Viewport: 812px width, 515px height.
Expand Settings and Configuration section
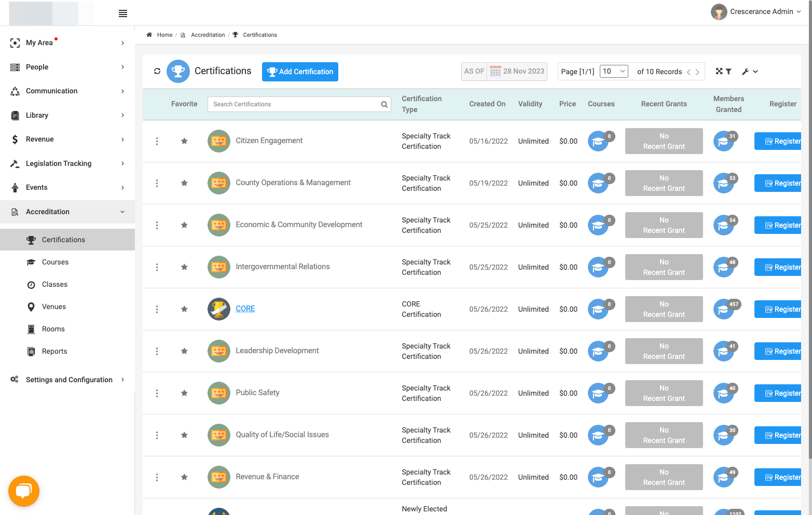coord(67,380)
